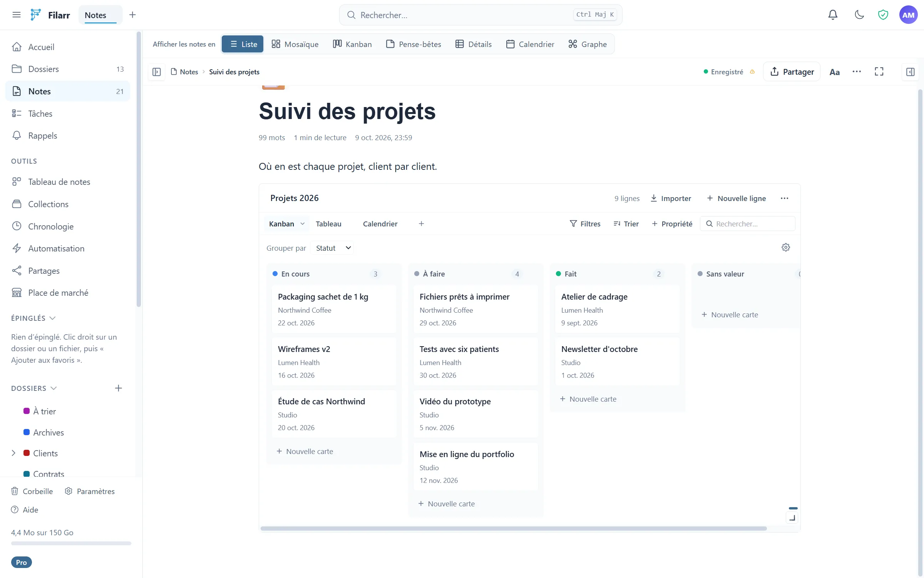
Task: Add a Propriété to the database
Action: click(x=672, y=224)
